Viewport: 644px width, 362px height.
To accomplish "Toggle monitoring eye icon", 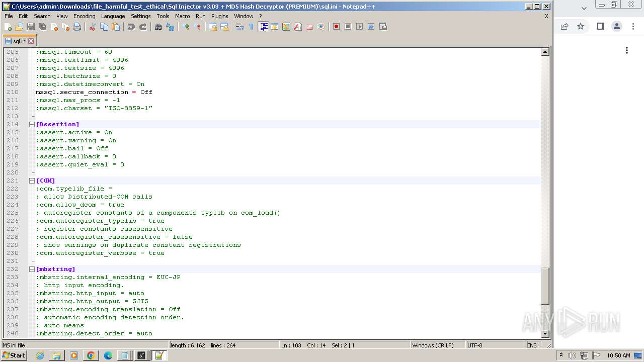I will pos(321,27).
